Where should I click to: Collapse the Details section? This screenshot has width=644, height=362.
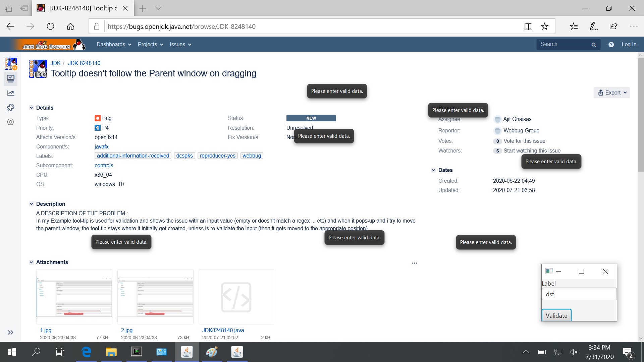[31, 108]
